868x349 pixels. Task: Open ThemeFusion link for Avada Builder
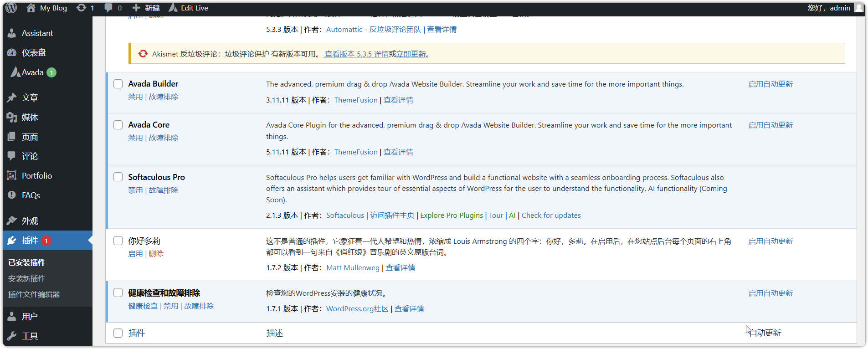coord(356,100)
